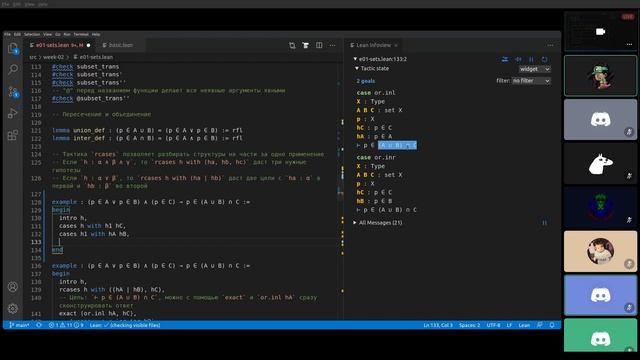Screen dimensions: 640x360
Task: Close the Lean Infoview tab
Action: 396,45
